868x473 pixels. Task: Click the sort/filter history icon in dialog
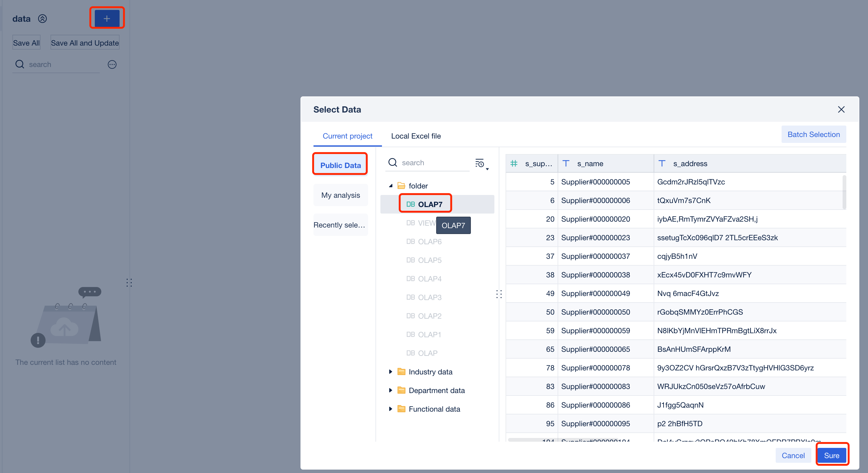[x=480, y=164]
